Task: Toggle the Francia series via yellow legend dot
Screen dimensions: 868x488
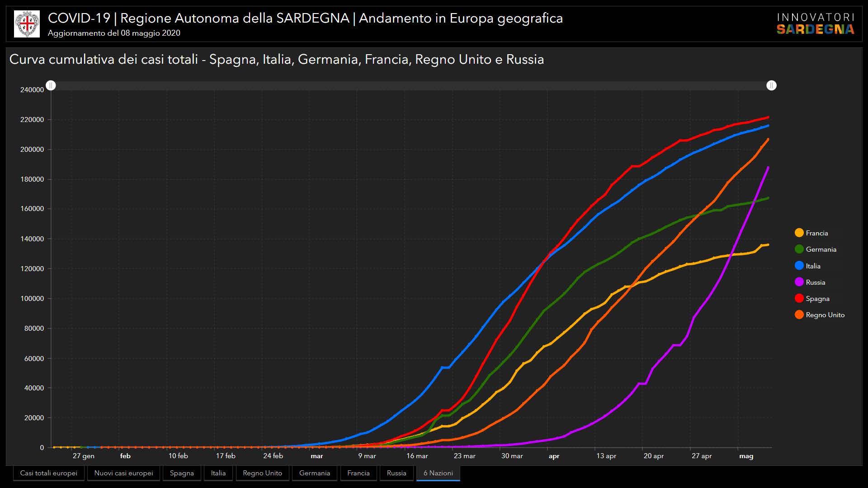Action: (799, 233)
